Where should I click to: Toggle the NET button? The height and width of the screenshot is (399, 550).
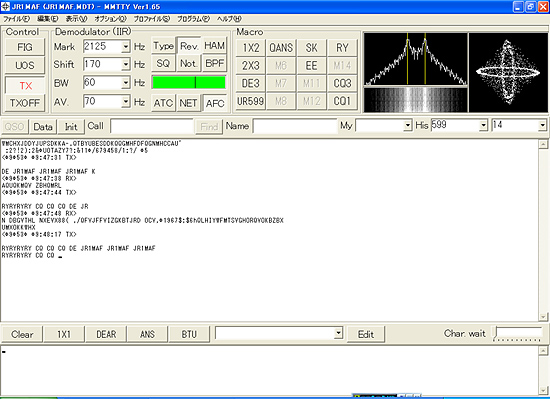coord(188,103)
